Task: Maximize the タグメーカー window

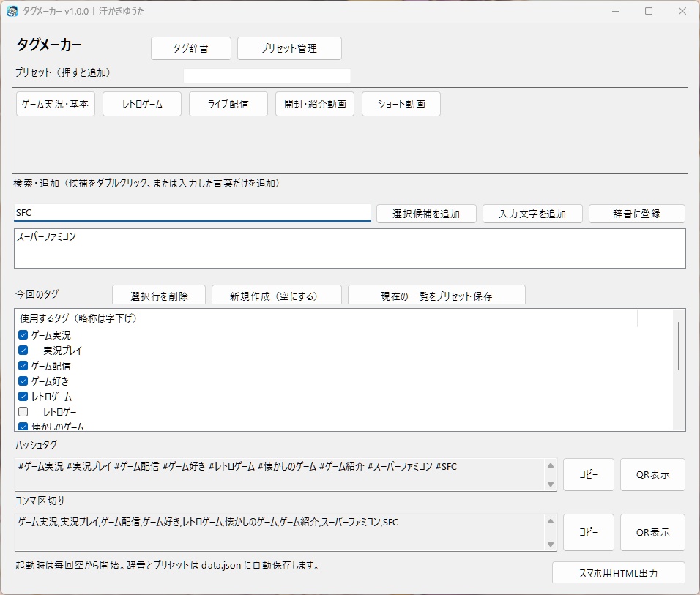Action: [x=649, y=11]
